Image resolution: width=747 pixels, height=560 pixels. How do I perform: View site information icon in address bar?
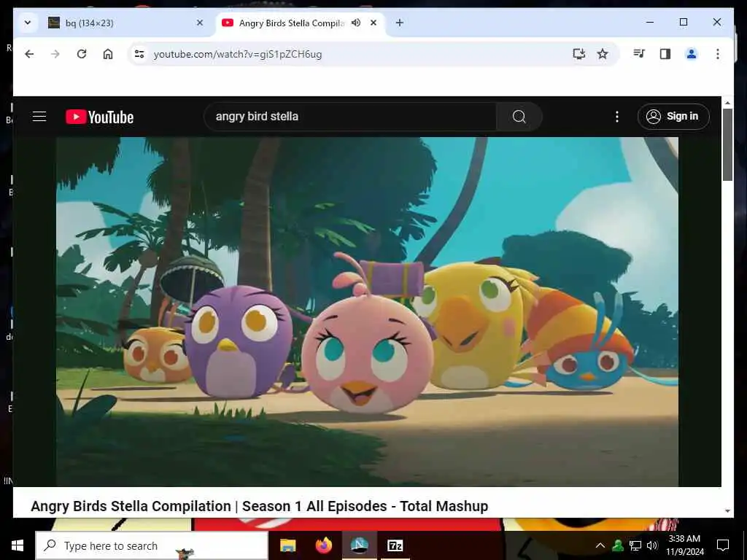[x=139, y=54]
